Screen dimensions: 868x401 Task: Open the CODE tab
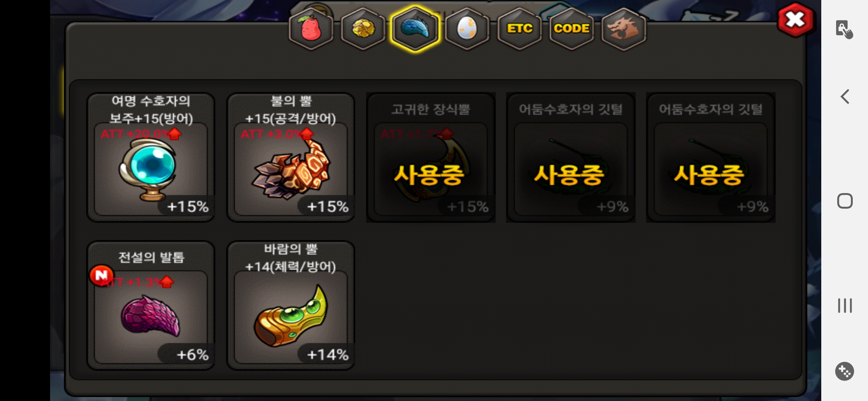pyautogui.click(x=571, y=29)
